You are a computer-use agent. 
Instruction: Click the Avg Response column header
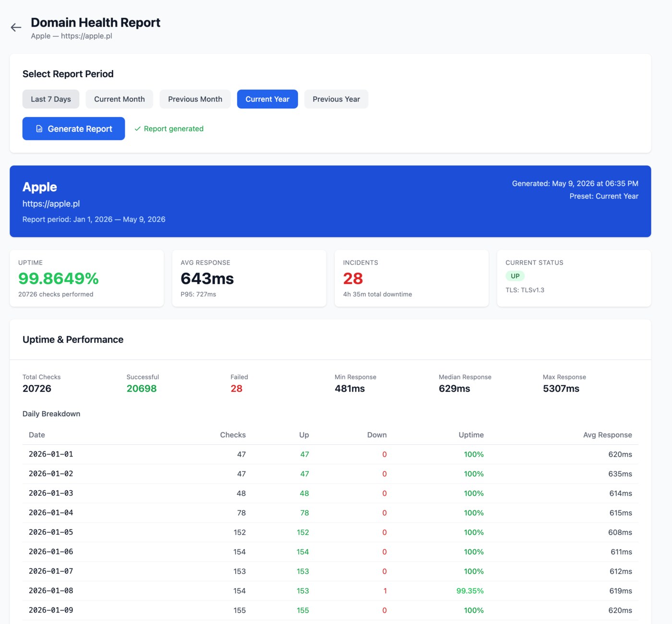click(x=607, y=435)
